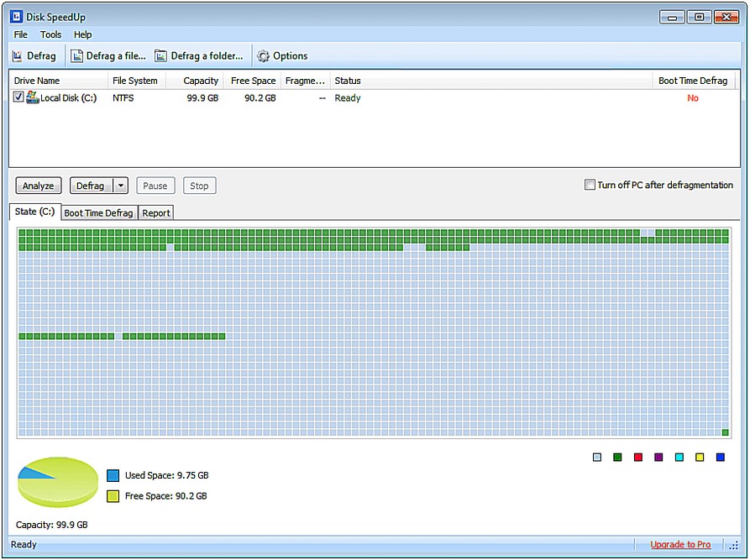Click the Defrag a file icon
The image size is (750, 560).
[76, 56]
